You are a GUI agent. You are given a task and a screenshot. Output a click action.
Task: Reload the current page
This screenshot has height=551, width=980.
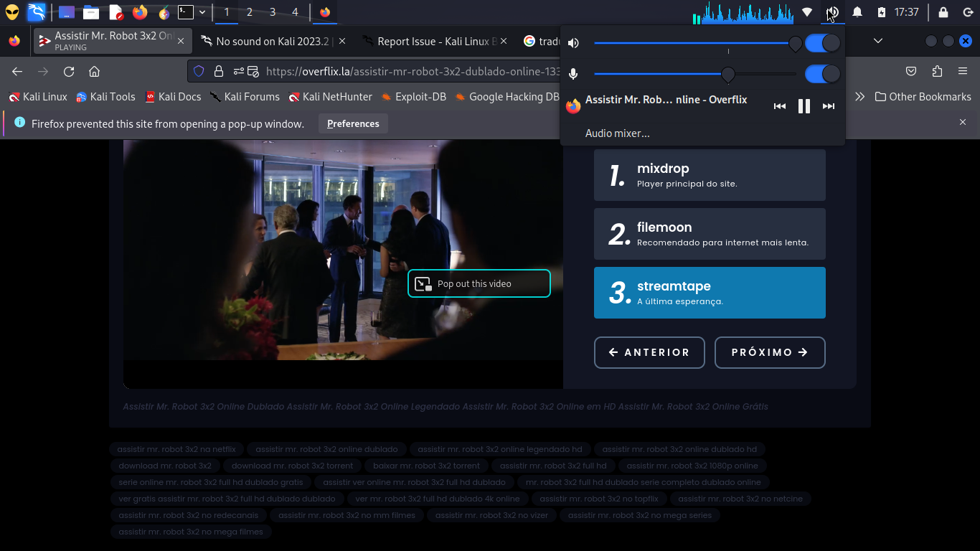click(x=69, y=72)
